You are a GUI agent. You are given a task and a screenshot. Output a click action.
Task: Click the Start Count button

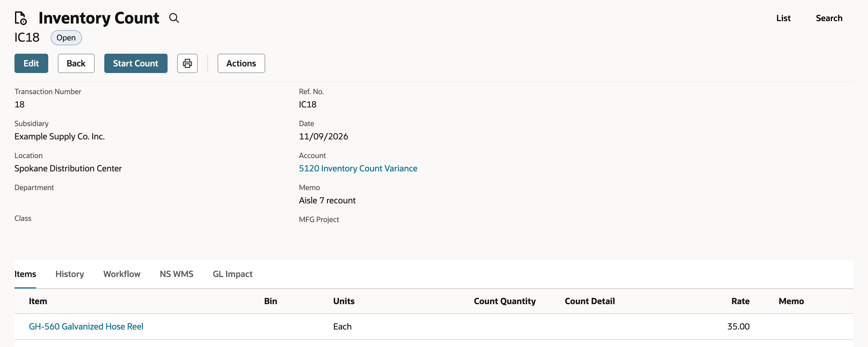pos(136,63)
